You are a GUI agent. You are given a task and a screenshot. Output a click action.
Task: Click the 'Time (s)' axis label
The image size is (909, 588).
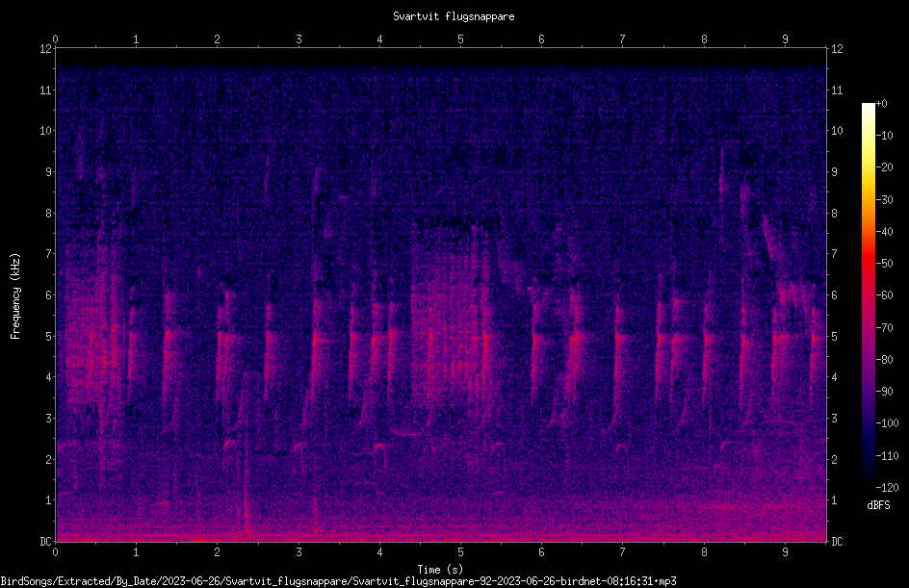pos(440,570)
